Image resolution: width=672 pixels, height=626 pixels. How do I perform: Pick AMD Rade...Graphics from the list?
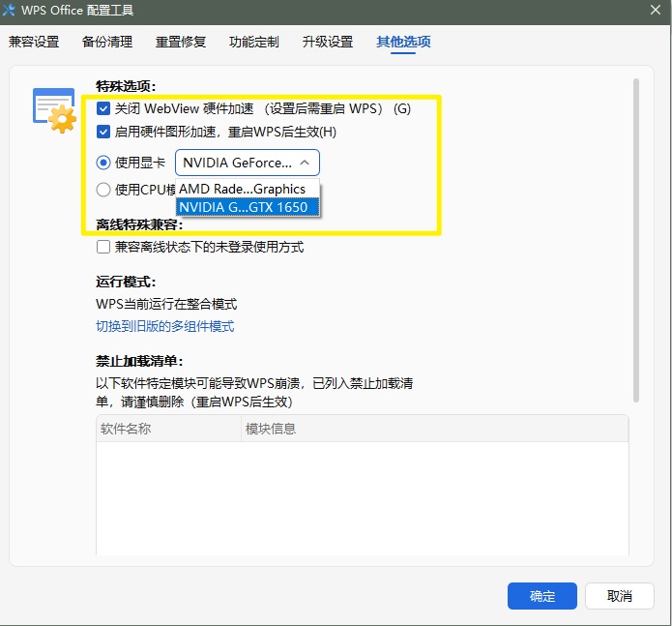click(x=248, y=189)
